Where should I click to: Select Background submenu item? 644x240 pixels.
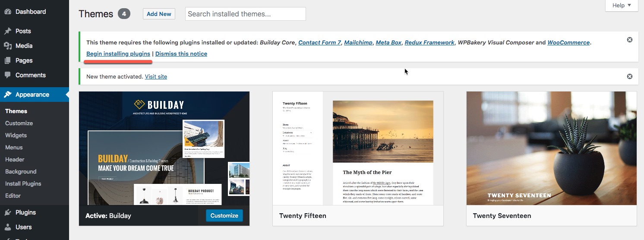point(21,171)
